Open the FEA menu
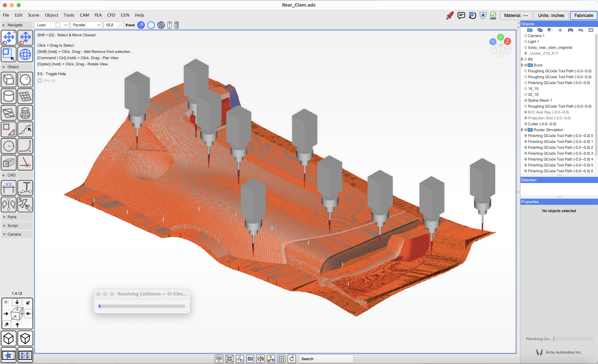Image resolution: width=598 pixels, height=364 pixels. tap(98, 15)
